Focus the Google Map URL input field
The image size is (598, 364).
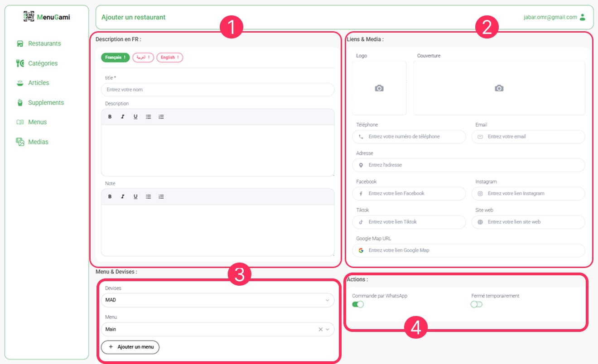click(471, 250)
